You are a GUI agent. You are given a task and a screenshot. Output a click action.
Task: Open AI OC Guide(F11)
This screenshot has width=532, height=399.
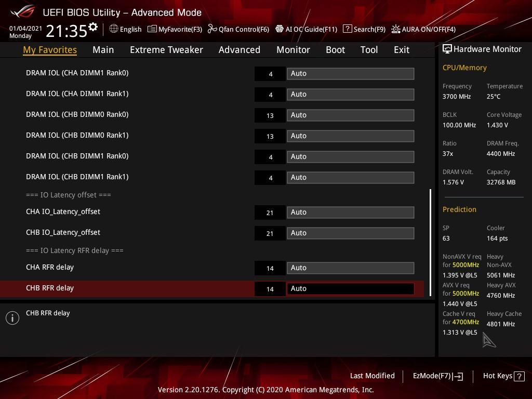click(312, 29)
